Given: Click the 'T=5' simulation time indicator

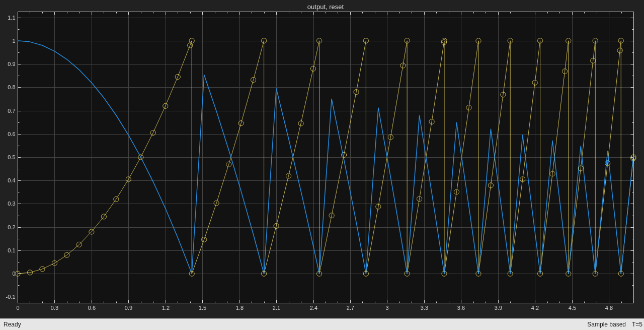Looking at the screenshot, I should 637,324.
